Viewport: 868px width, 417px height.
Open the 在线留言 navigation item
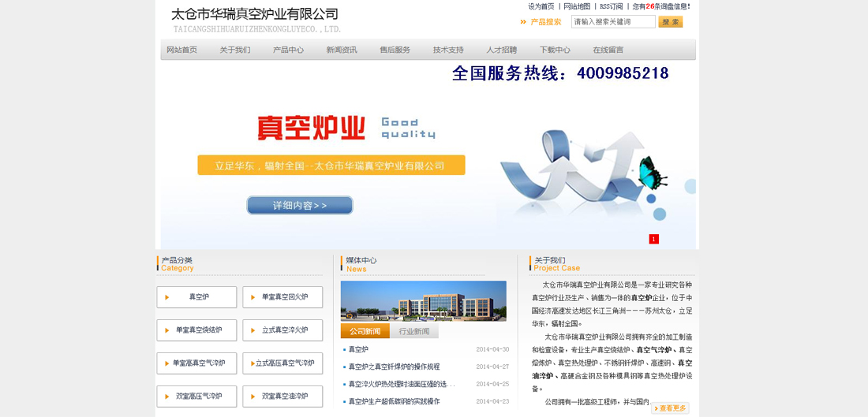608,50
